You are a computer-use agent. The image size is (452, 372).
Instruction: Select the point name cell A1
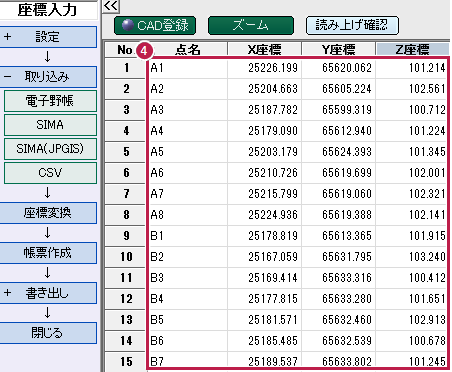coord(188,68)
